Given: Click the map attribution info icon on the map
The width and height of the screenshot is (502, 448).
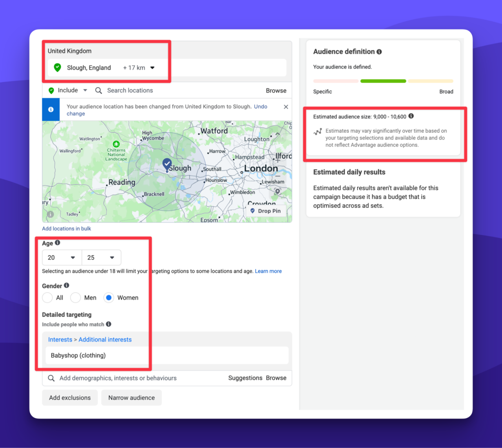Looking at the screenshot, I should [x=50, y=215].
